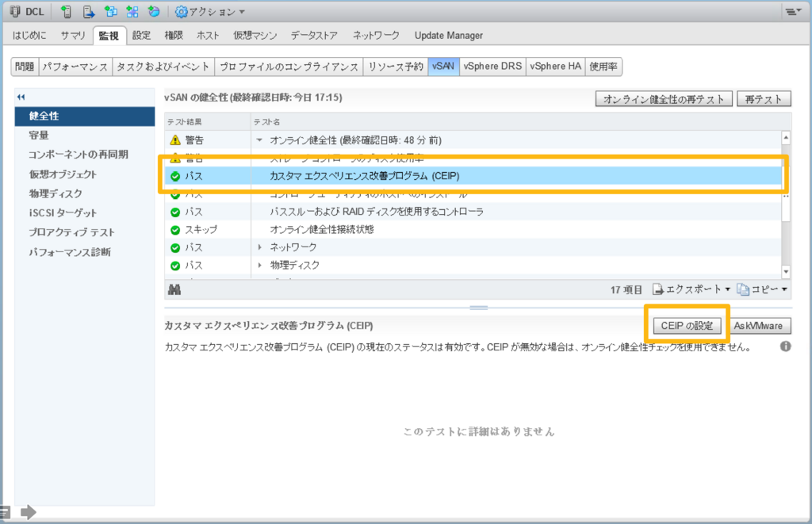Click the test list scrollbar down arrow

click(x=786, y=271)
